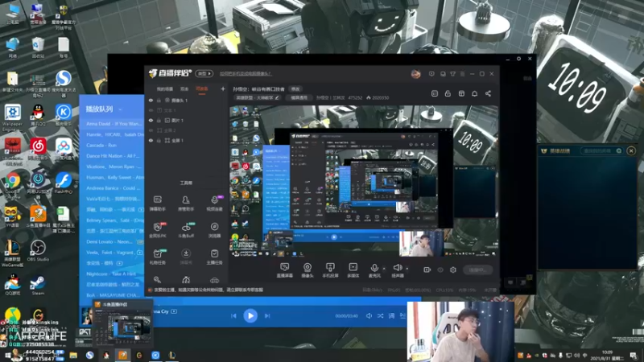Open Windows Start button
644x362 pixels.
click(7, 355)
